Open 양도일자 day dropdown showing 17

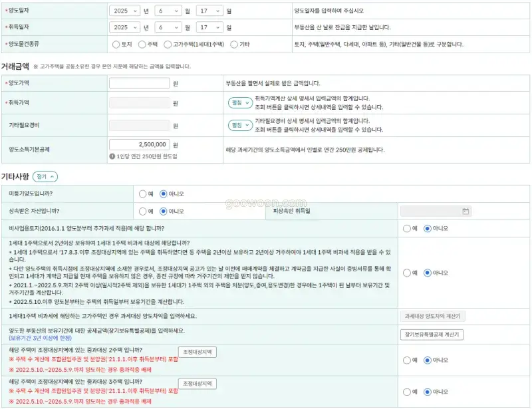209,11
